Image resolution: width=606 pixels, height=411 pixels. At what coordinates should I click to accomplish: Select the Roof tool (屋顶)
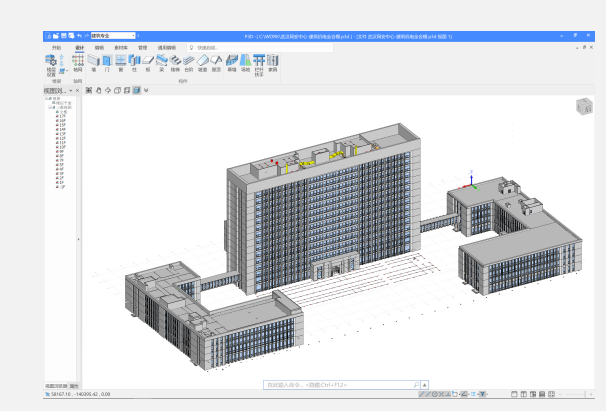216,63
